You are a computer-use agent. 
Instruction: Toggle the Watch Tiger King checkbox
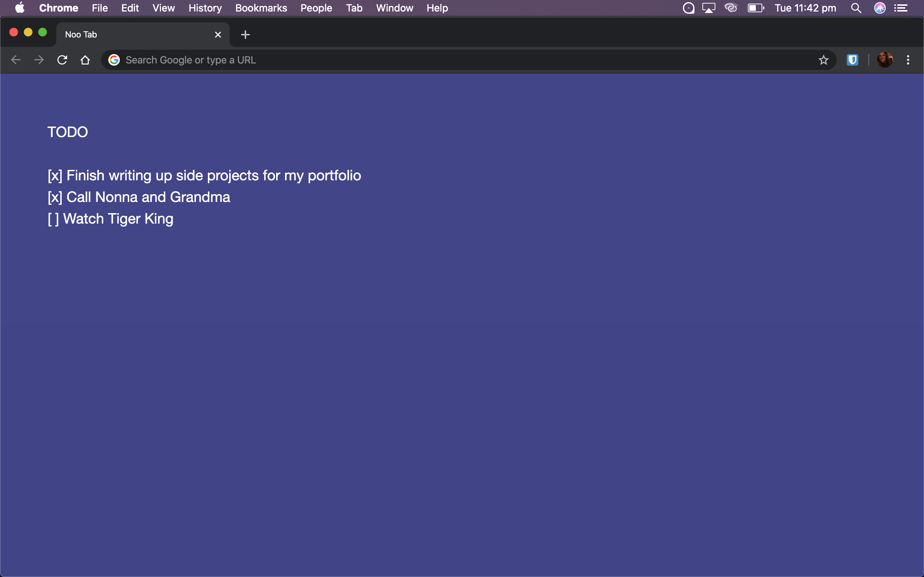[x=53, y=219]
